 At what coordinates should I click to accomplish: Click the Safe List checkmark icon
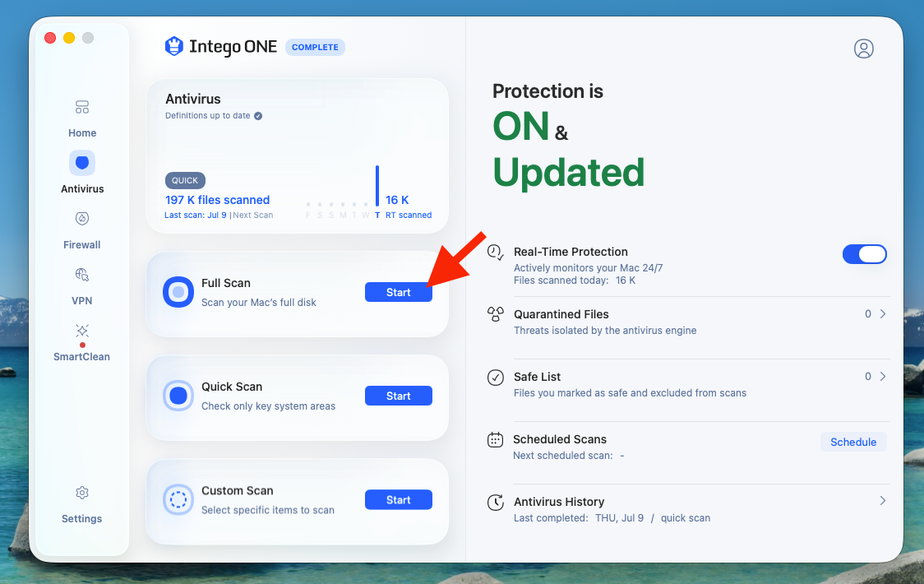point(496,377)
